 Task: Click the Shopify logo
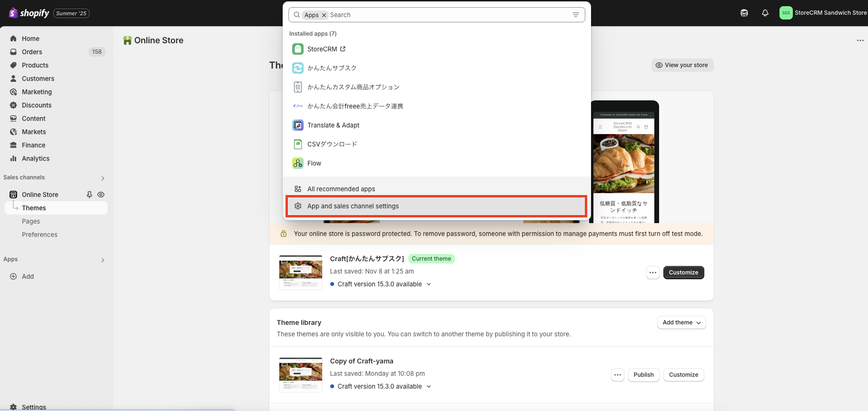[29, 13]
